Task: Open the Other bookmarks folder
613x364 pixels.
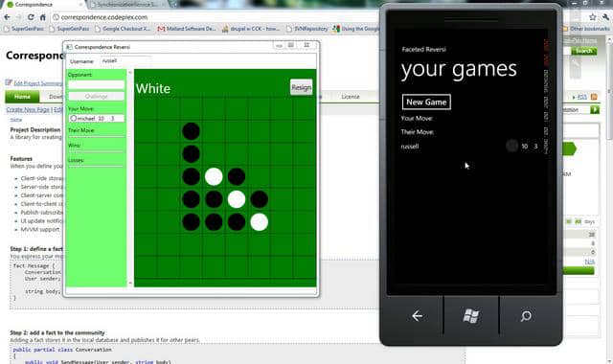Action: point(586,29)
